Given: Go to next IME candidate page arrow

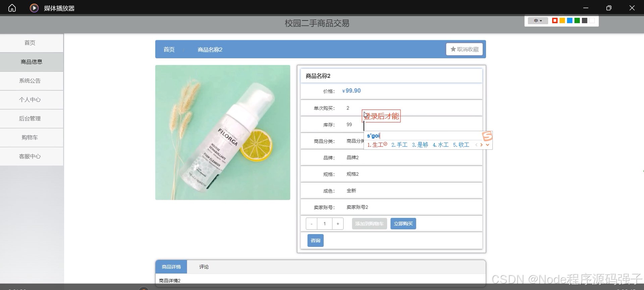Looking at the screenshot, I should pos(482,145).
